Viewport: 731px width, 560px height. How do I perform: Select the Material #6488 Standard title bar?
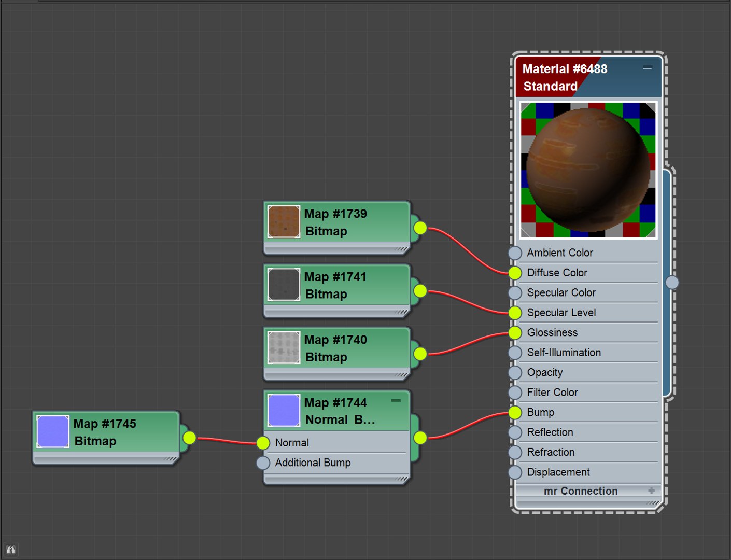pos(588,77)
